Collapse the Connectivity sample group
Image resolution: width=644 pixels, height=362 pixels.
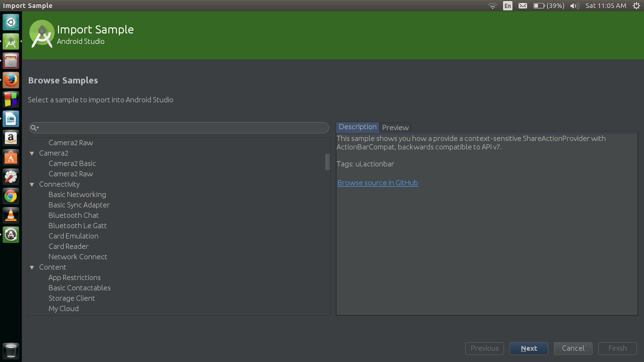click(x=32, y=184)
